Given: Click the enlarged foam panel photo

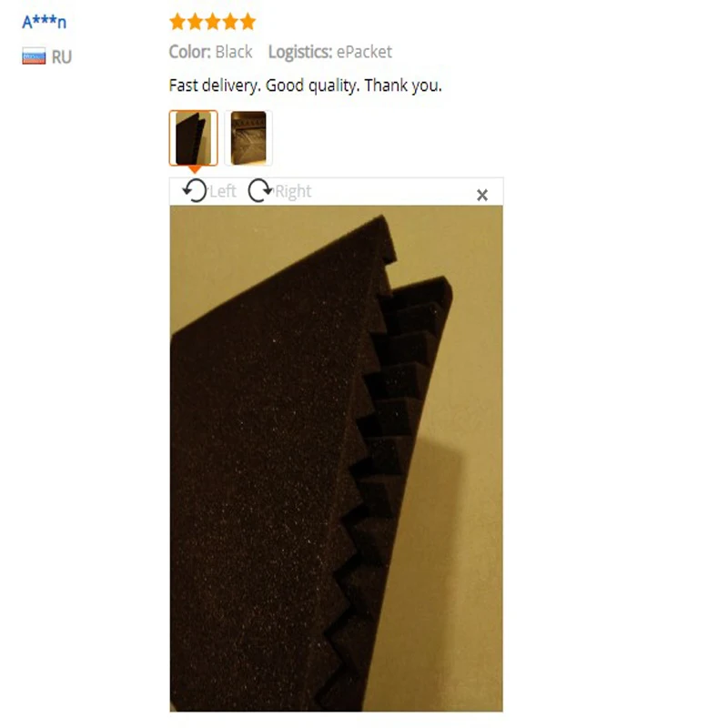Looking at the screenshot, I should pyautogui.click(x=336, y=459).
